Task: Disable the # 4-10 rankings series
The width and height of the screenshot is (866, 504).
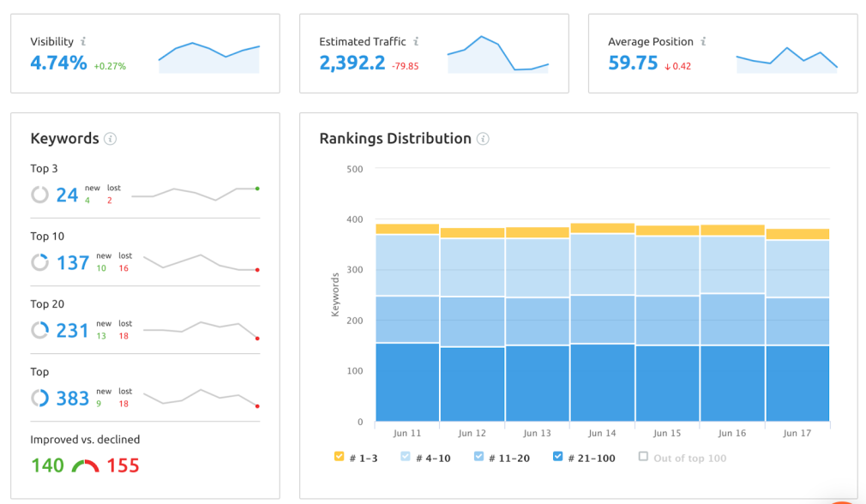Action: [406, 458]
